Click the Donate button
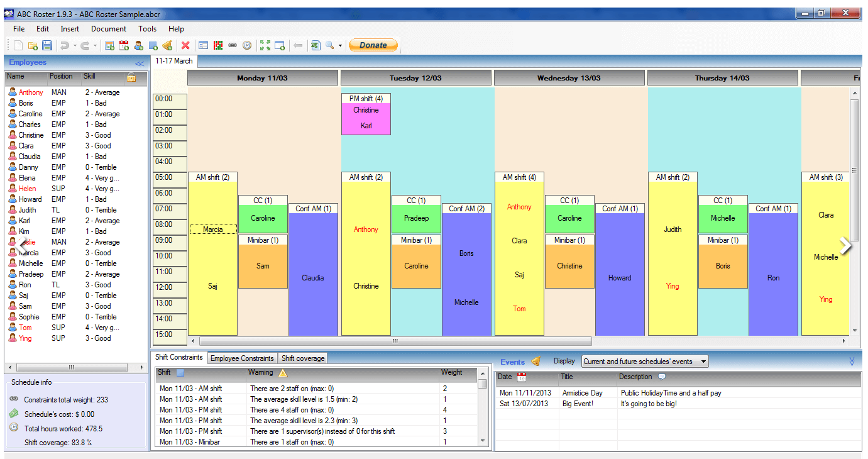 (373, 45)
